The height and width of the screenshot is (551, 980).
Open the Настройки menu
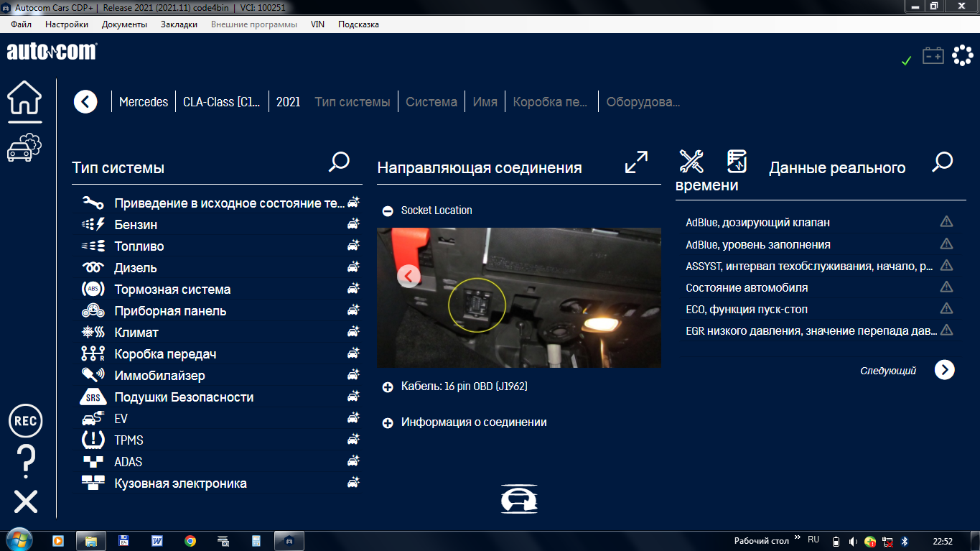coord(67,24)
